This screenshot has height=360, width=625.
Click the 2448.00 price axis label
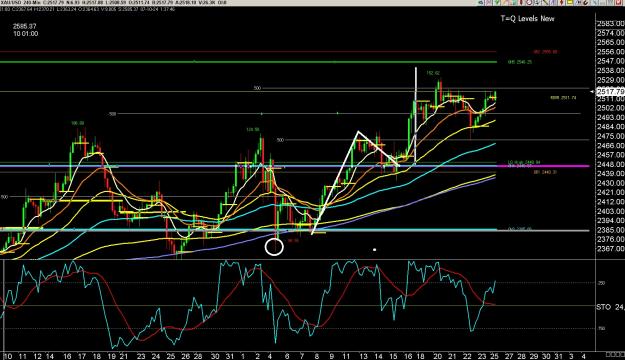[x=610, y=164]
